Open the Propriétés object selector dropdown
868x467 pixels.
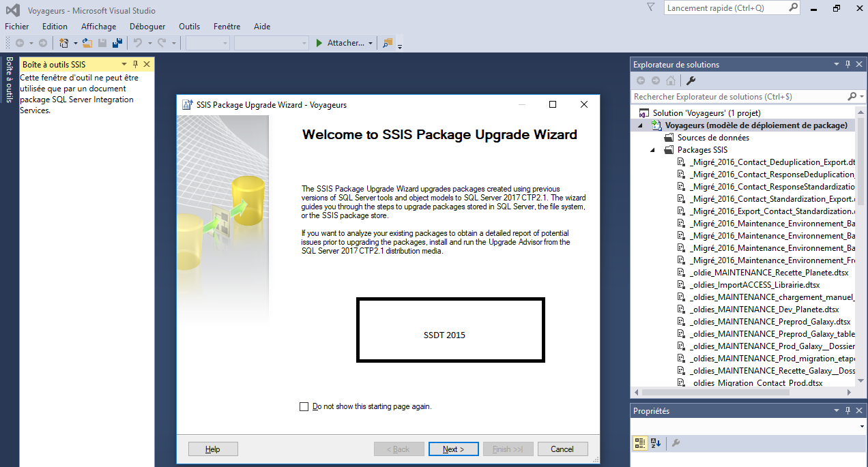(862, 427)
